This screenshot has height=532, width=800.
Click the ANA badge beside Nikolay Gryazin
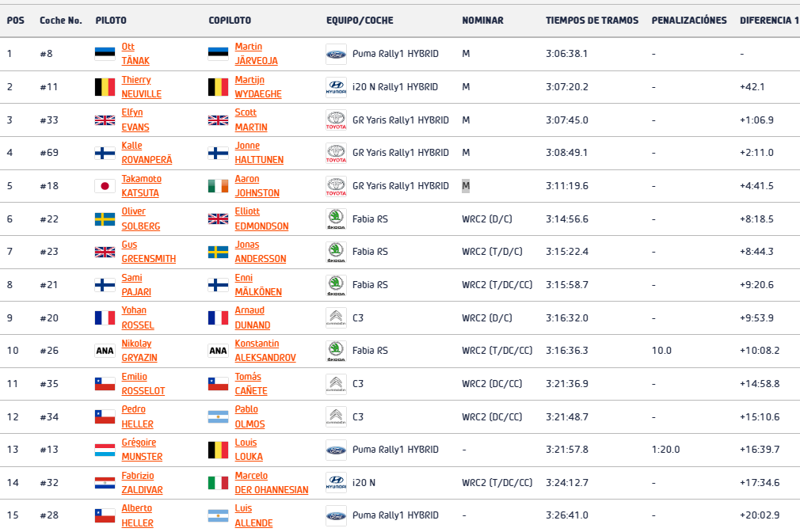105,351
